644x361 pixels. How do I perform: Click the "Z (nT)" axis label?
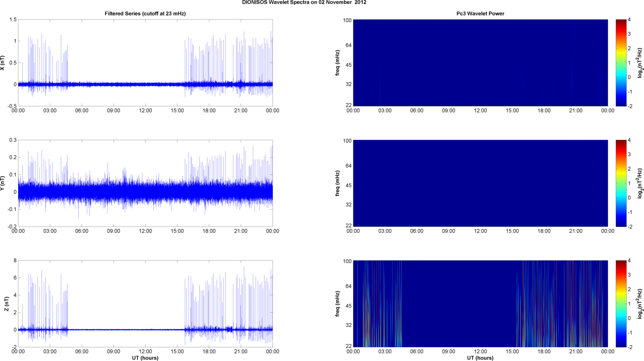(x=6, y=304)
